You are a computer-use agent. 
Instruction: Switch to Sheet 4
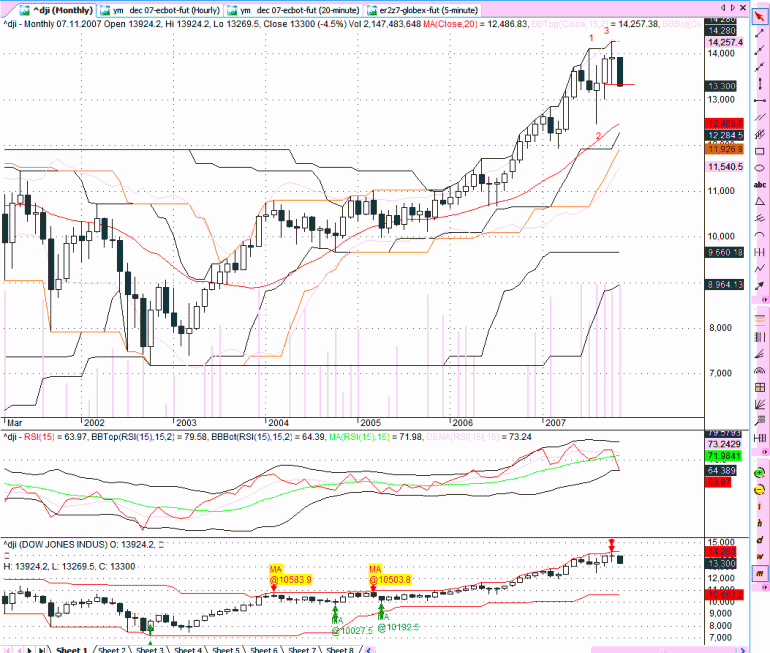point(188,650)
